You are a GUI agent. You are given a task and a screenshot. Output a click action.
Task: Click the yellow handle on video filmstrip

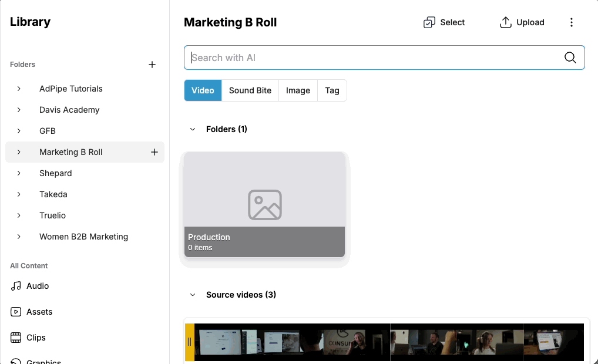(189, 342)
